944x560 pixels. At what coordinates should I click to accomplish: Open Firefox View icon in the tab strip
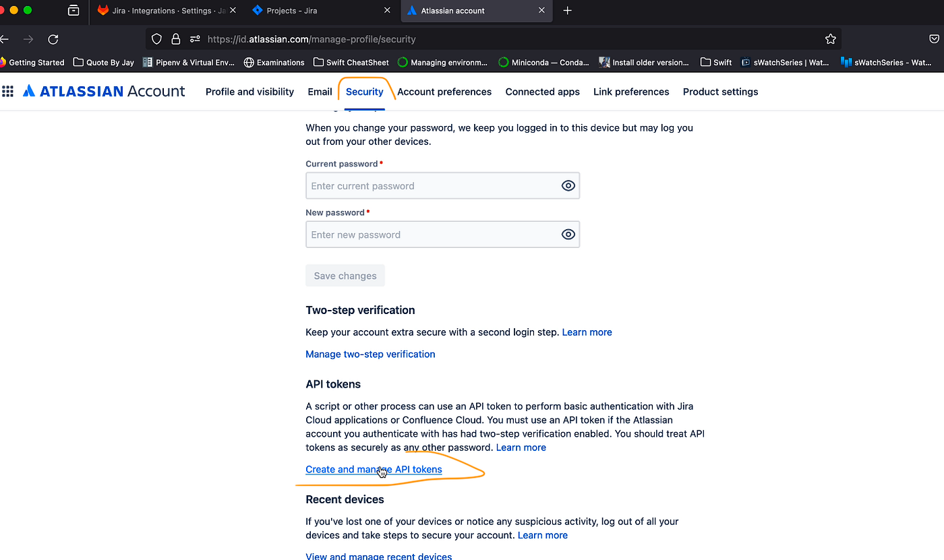point(73,11)
